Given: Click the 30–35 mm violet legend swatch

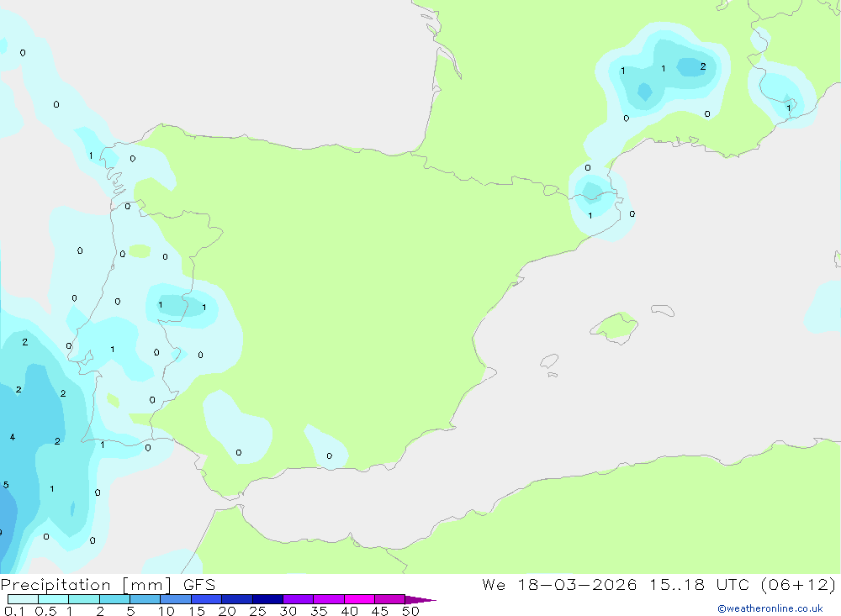Looking at the screenshot, I should (x=299, y=599).
